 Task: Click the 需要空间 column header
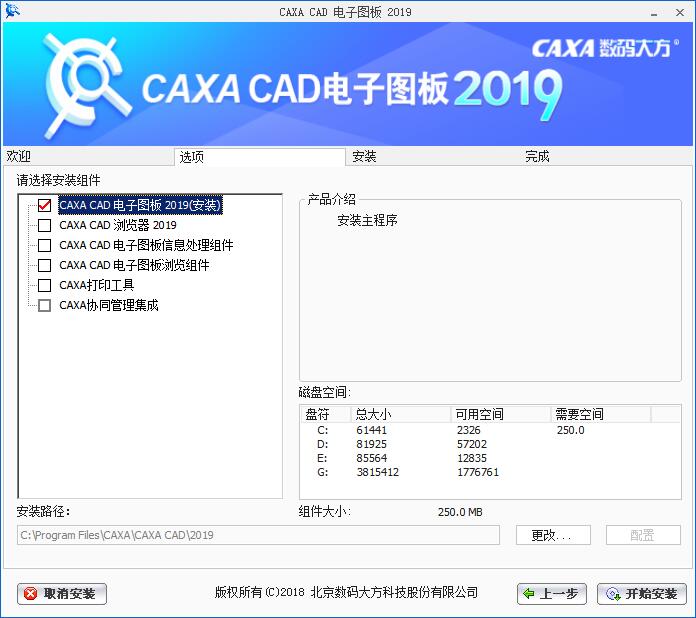pos(601,414)
